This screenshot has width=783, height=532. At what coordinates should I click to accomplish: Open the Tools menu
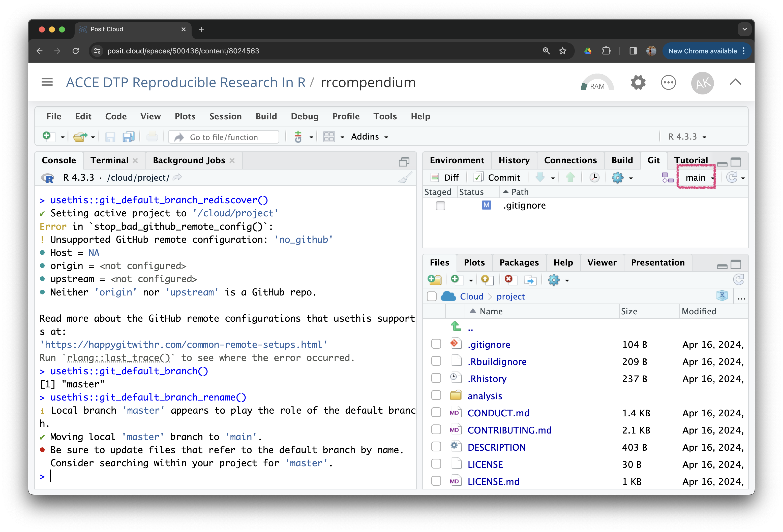[385, 116]
